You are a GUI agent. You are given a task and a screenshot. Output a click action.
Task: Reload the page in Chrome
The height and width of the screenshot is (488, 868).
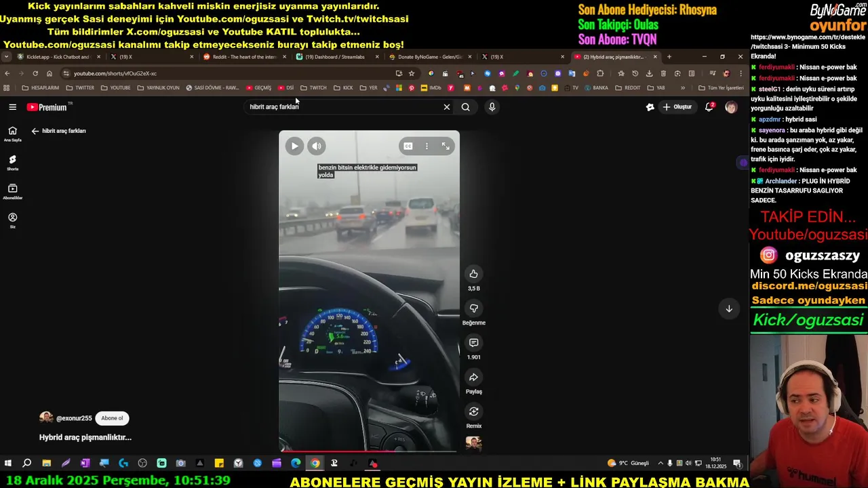pyautogui.click(x=35, y=73)
